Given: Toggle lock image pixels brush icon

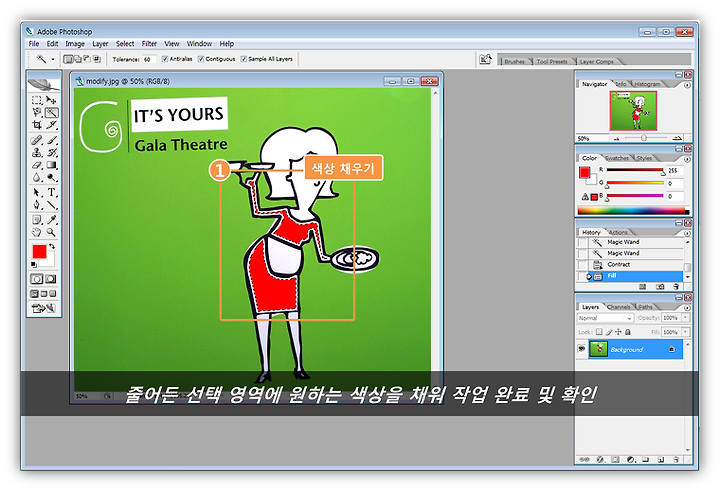Looking at the screenshot, I should pyautogui.click(x=609, y=332).
